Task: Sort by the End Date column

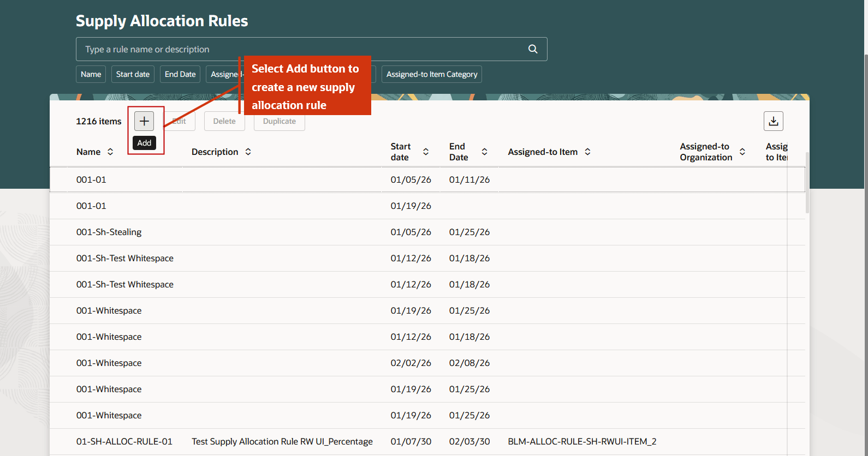Action: tap(484, 152)
